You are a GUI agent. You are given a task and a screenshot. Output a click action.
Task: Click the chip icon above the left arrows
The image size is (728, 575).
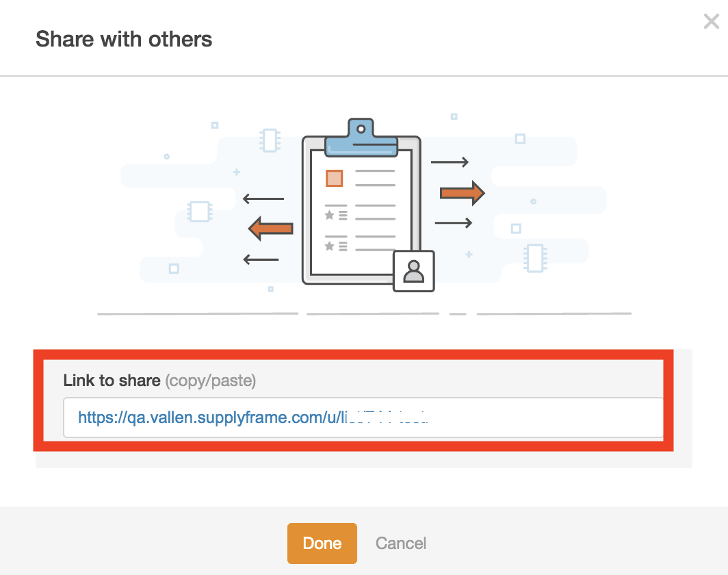[x=270, y=140]
